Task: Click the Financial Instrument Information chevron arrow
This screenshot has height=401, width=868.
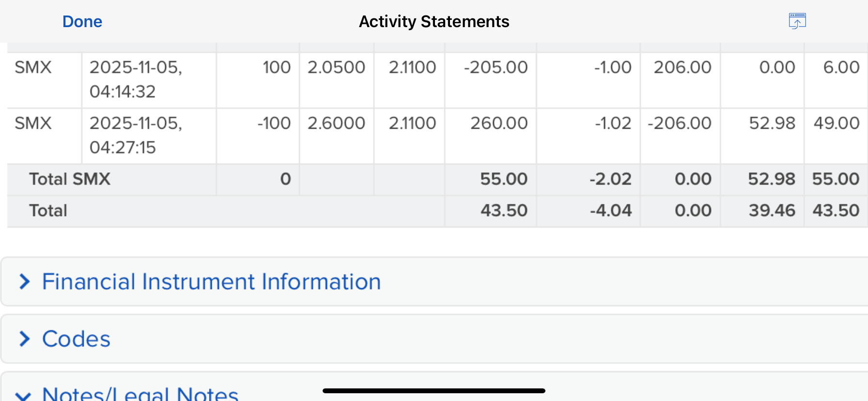Action: [x=25, y=282]
